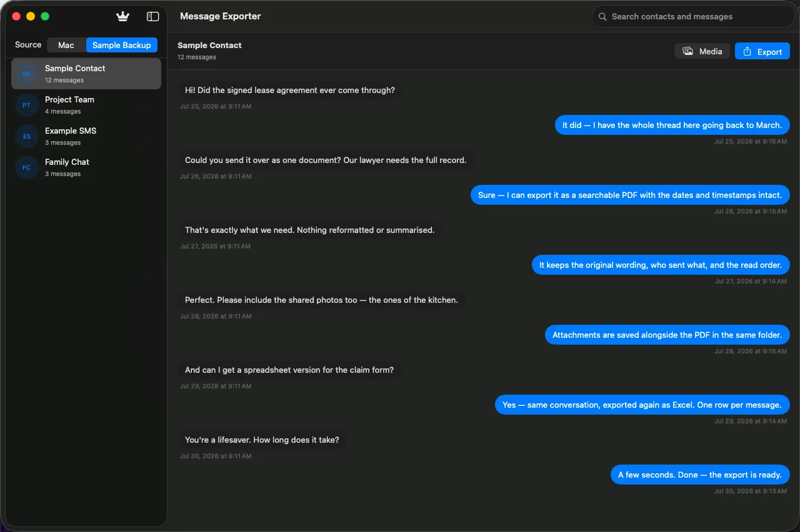Screen dimensions: 800x532
Task: Open the Family Chat conversation
Action: click(86, 167)
